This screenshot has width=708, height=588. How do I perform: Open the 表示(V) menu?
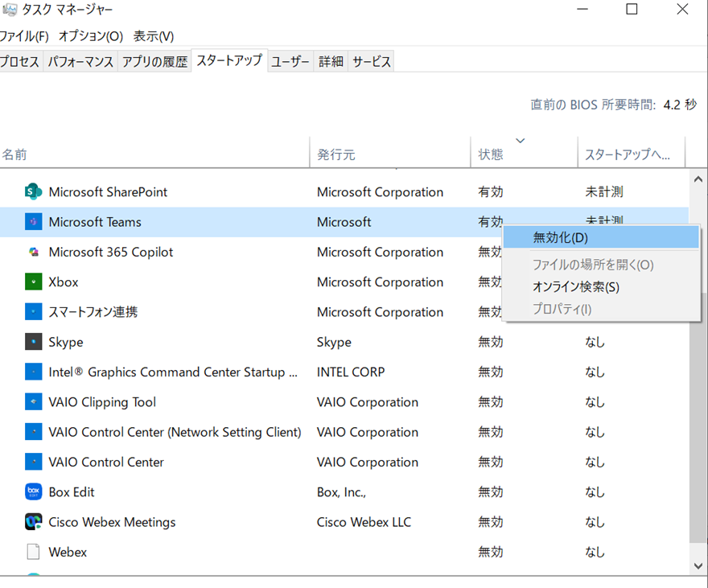154,36
